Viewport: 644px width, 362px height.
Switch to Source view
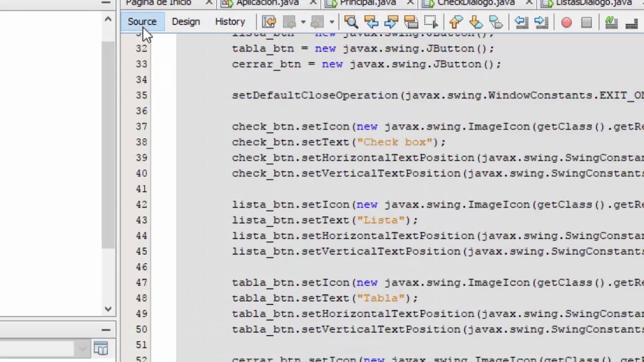(142, 22)
